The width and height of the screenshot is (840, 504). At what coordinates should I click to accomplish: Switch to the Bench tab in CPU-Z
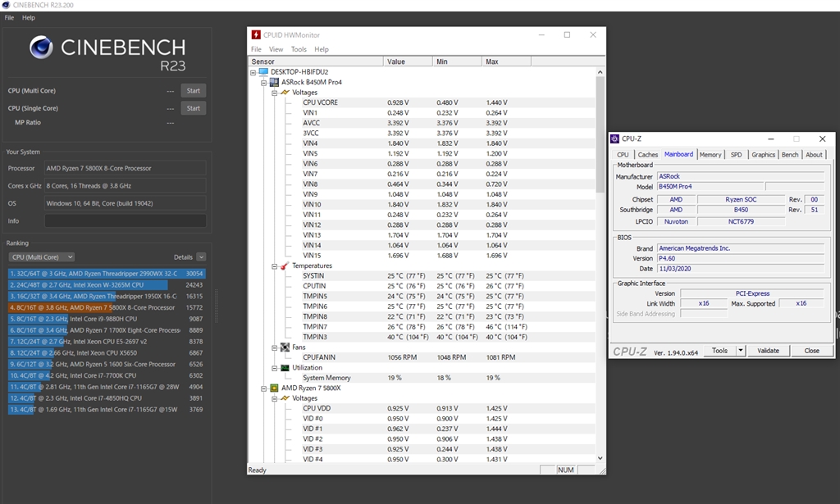pyautogui.click(x=789, y=154)
